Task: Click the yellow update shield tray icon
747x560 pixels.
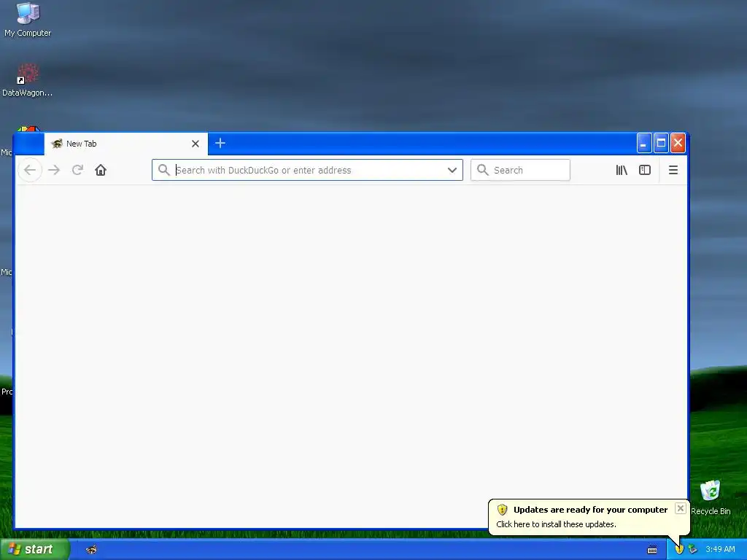Action: coord(679,550)
